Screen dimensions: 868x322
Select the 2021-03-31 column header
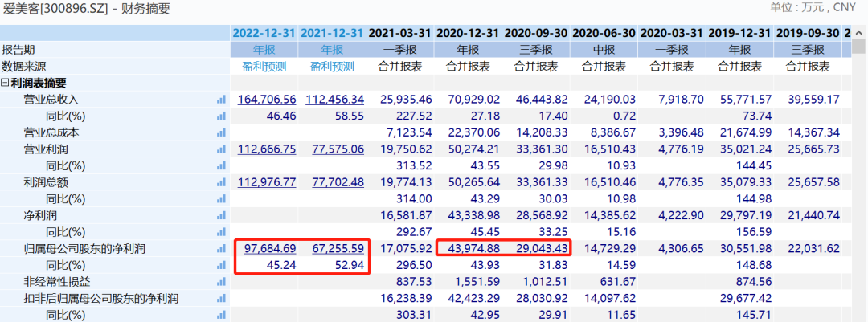pyautogui.click(x=400, y=33)
